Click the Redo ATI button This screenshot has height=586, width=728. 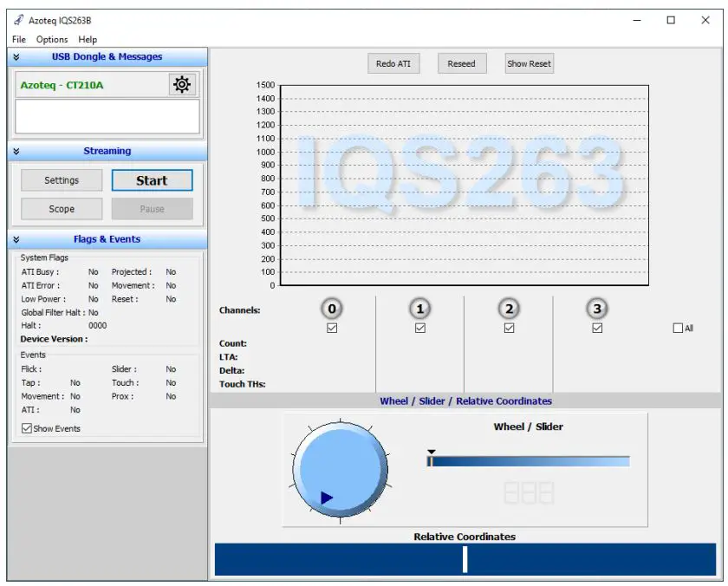pyautogui.click(x=393, y=62)
